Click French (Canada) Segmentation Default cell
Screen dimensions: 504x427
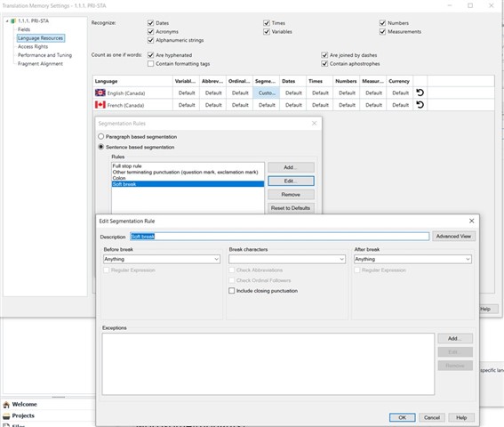pos(267,105)
